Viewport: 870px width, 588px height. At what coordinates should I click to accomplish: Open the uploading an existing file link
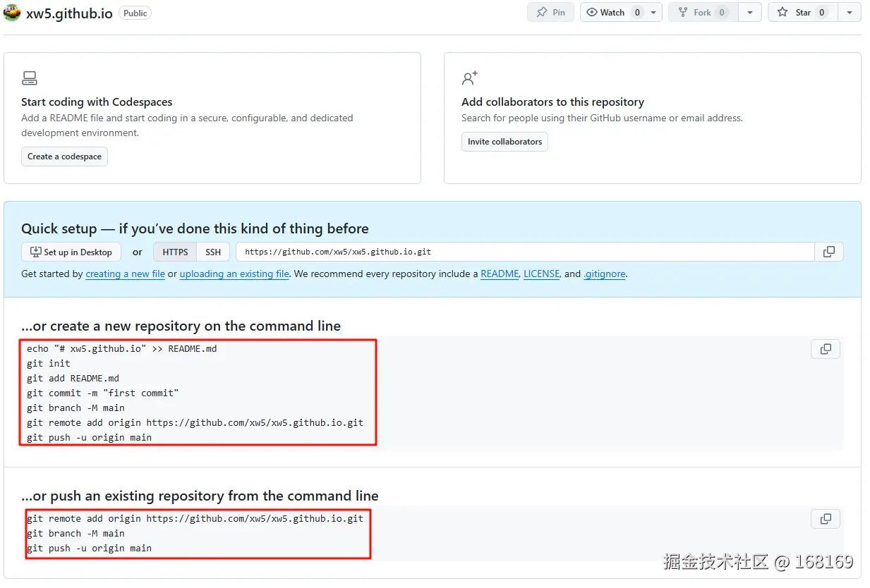click(x=234, y=274)
